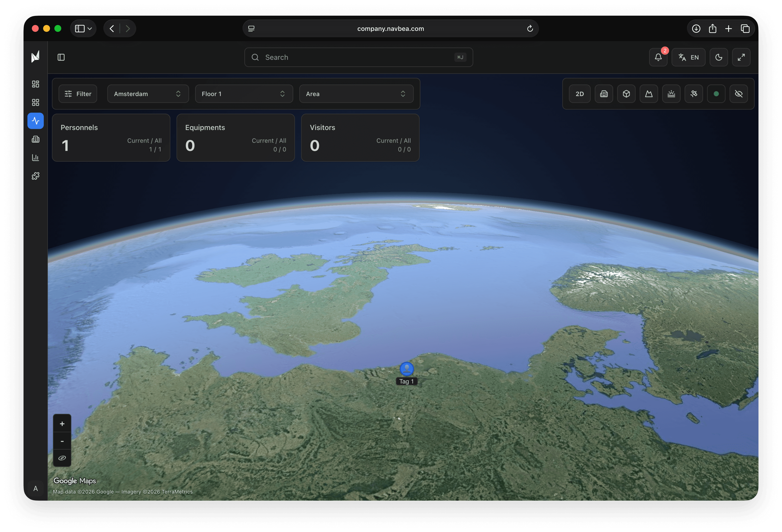Click the Personnels '1 / 1' value
Viewport: 782px width, 532px height.
tap(155, 149)
